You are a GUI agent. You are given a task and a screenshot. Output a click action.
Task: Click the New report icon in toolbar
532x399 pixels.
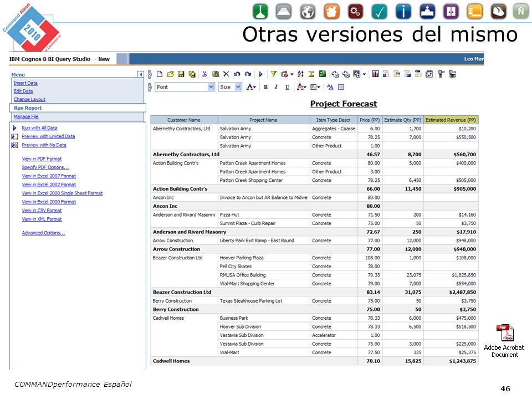click(x=160, y=74)
